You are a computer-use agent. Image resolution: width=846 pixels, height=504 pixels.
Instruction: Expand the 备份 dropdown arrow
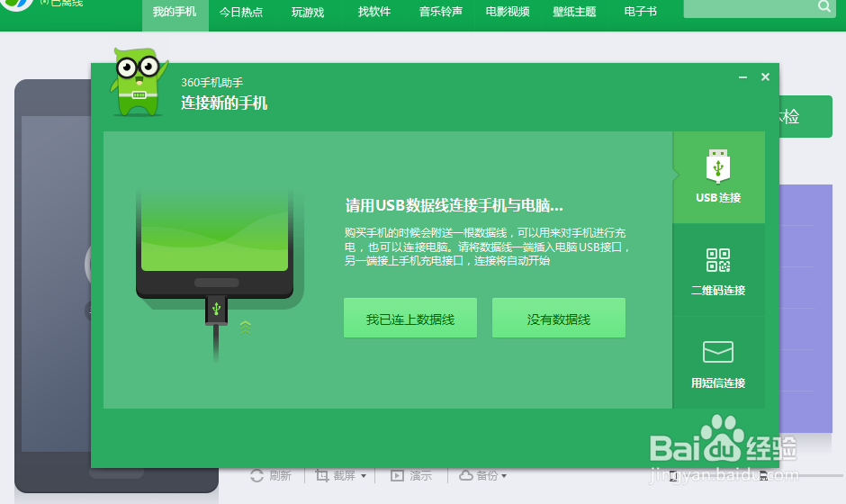click(504, 476)
